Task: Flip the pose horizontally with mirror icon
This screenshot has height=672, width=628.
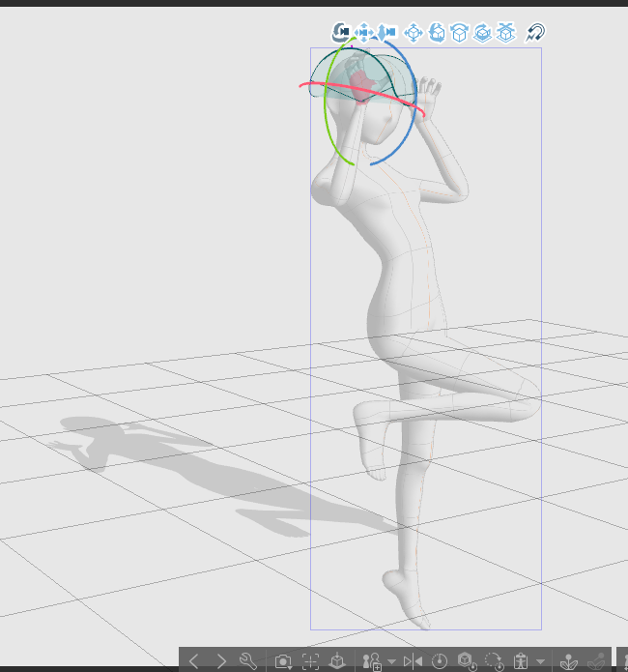Action: [413, 661]
